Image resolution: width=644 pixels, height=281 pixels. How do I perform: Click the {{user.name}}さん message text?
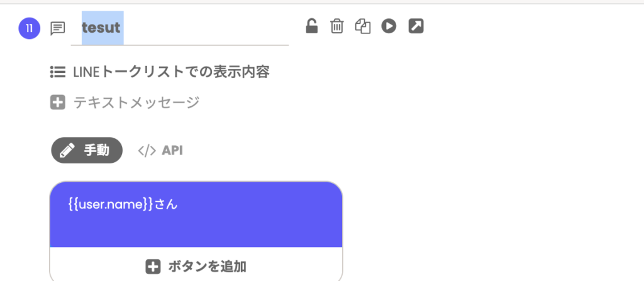[123, 204]
